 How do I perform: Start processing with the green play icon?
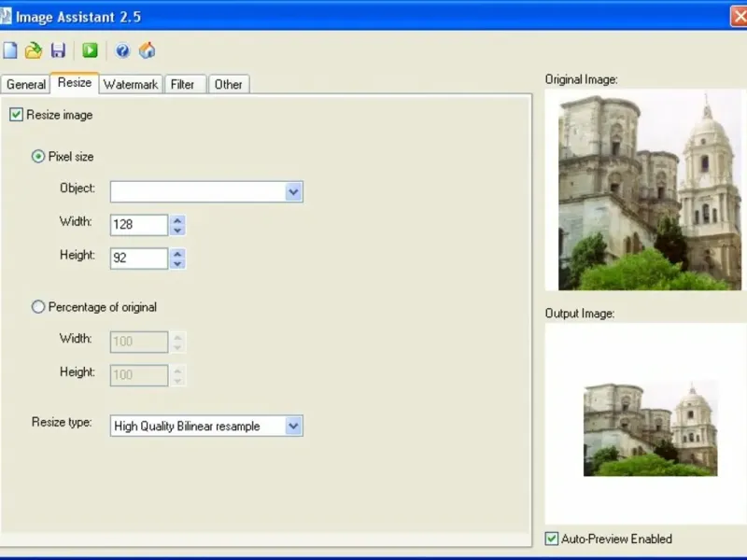pos(90,50)
